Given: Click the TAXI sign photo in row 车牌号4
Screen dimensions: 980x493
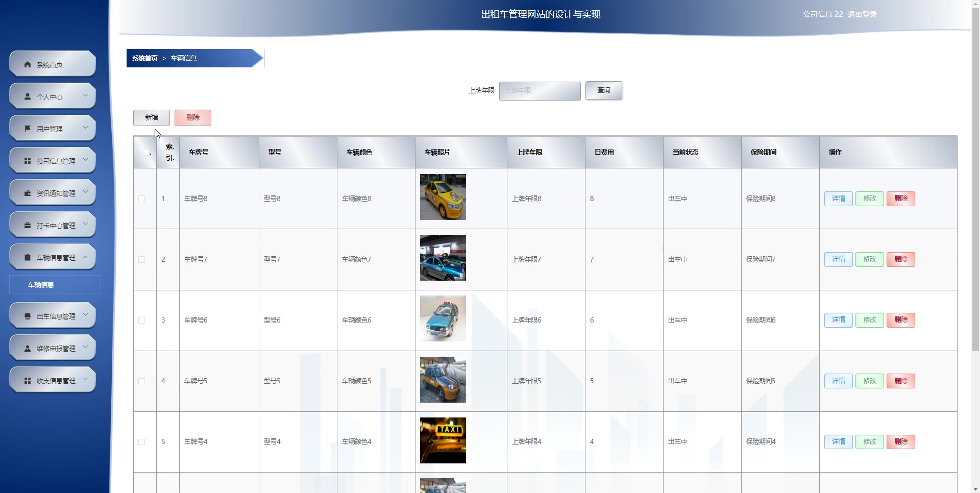Looking at the screenshot, I should (x=443, y=440).
